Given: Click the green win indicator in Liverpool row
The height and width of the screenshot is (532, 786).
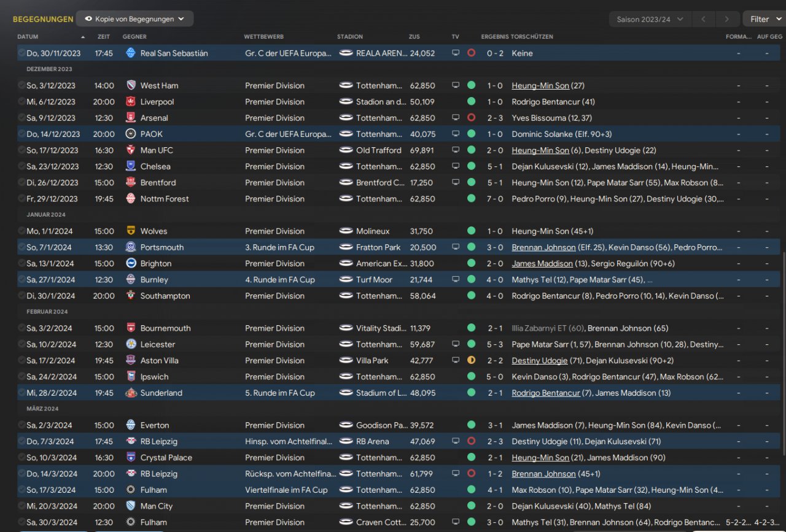Looking at the screenshot, I should click(x=471, y=102).
